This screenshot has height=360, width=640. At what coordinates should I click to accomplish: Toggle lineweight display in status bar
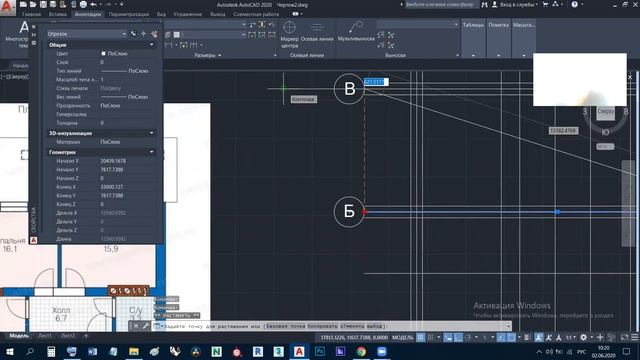coord(527,337)
